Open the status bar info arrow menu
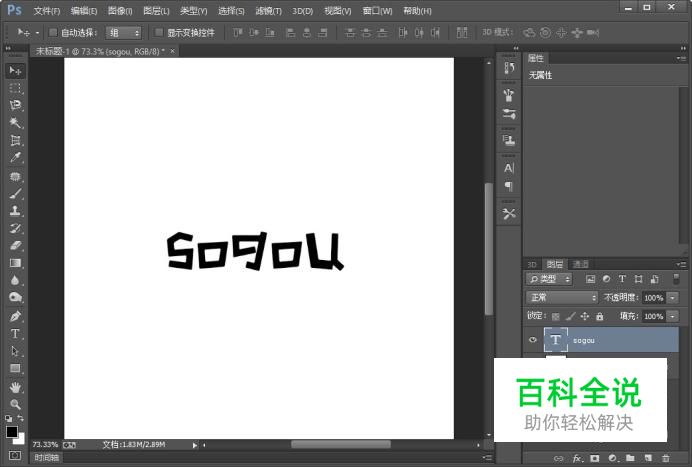The width and height of the screenshot is (692, 467). (195, 445)
